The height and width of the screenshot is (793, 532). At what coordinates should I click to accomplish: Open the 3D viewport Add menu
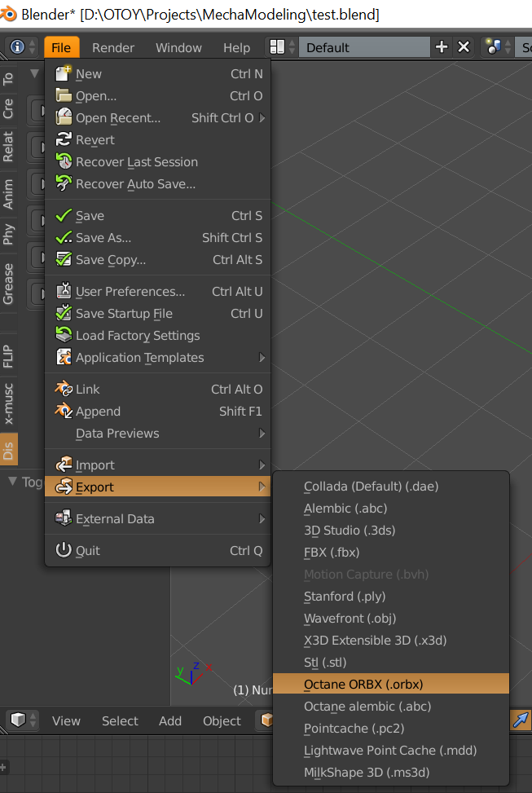[x=170, y=720]
